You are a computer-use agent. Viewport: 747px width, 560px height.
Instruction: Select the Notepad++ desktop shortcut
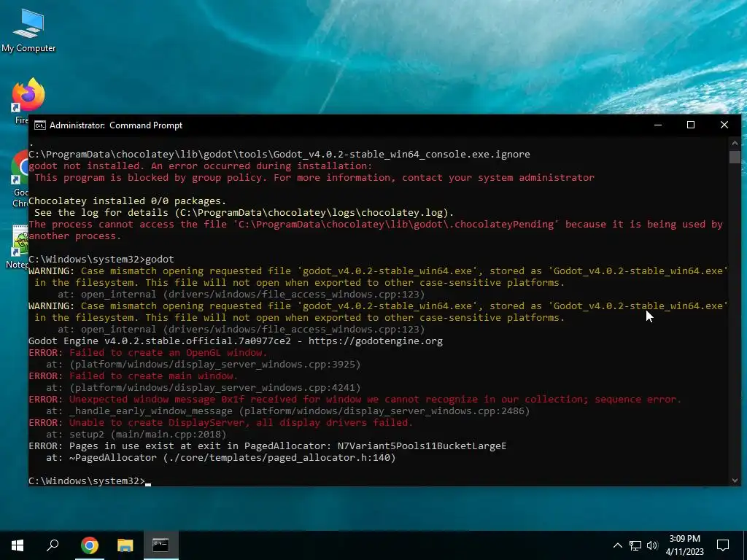pyautogui.click(x=19, y=246)
